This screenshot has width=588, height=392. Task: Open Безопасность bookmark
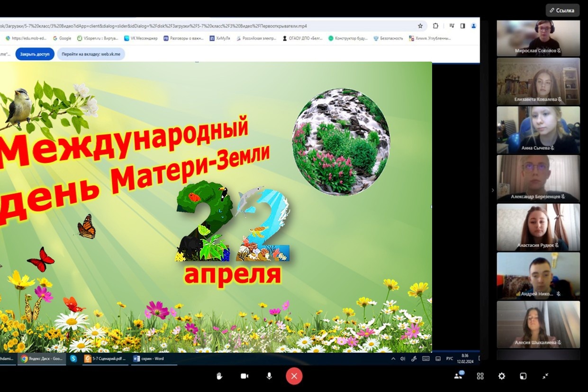tap(388, 38)
